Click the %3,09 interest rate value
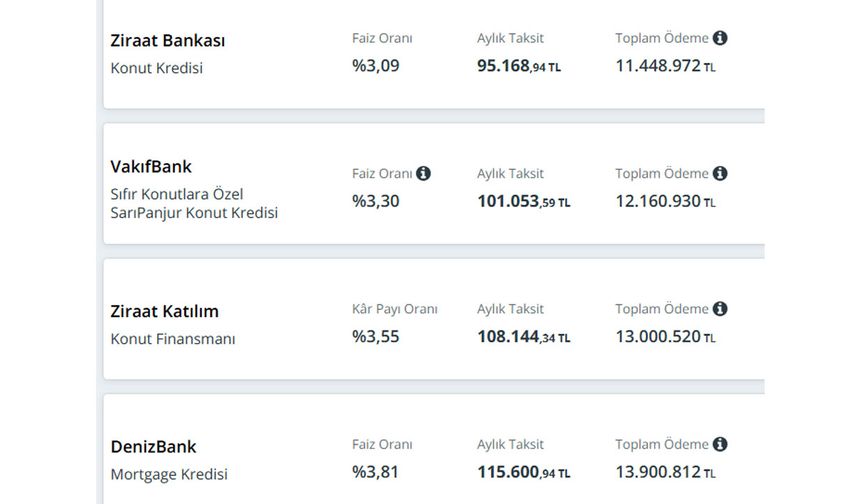This screenshot has height=504, width=860. [x=376, y=66]
